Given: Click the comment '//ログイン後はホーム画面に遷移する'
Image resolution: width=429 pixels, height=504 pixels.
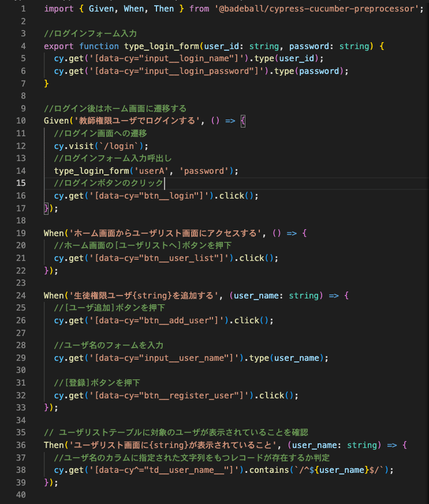Looking at the screenshot, I should [115, 109].
